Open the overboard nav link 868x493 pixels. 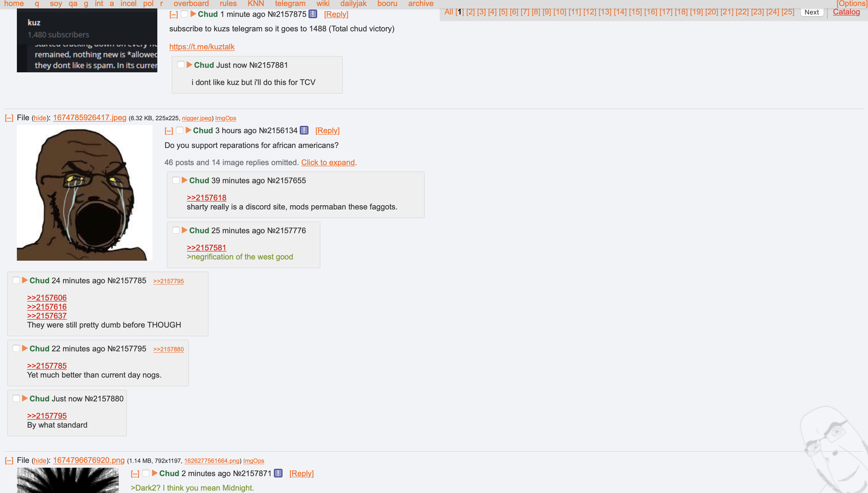point(191,4)
